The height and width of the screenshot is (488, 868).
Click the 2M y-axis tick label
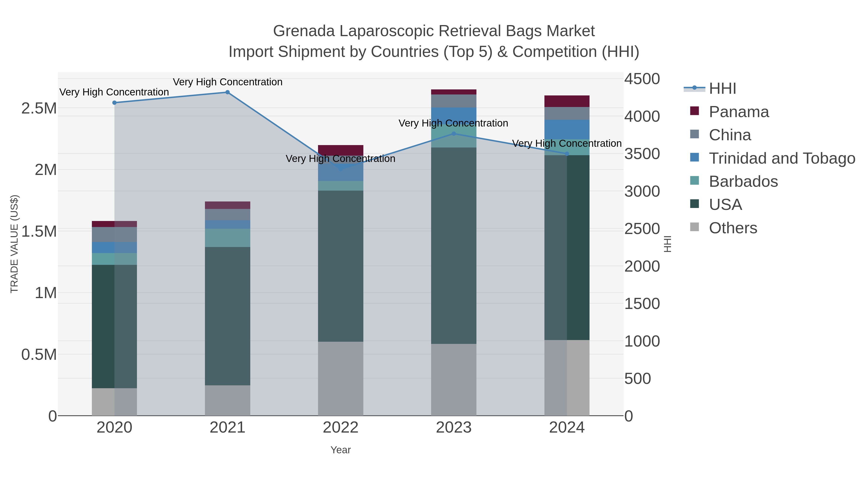pyautogui.click(x=46, y=170)
